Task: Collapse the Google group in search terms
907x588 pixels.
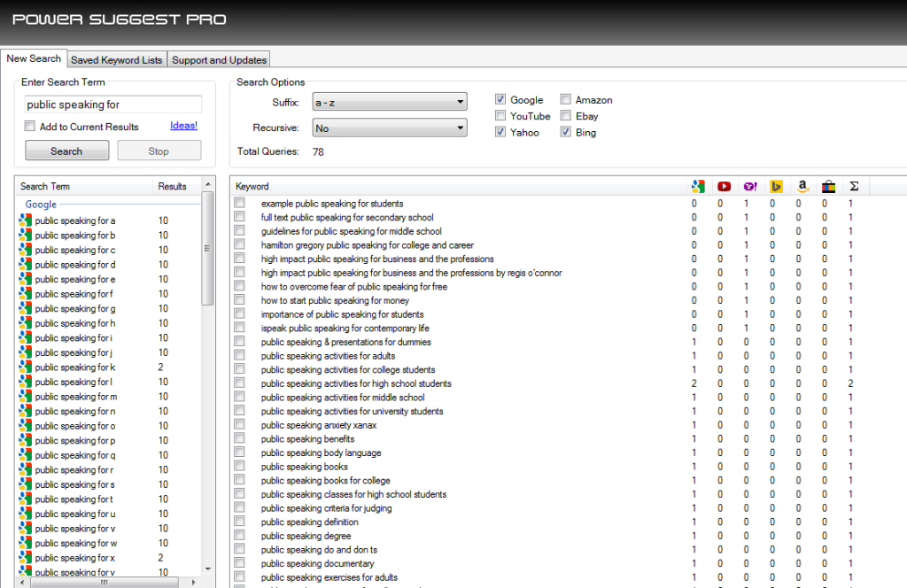Action: coord(41,204)
